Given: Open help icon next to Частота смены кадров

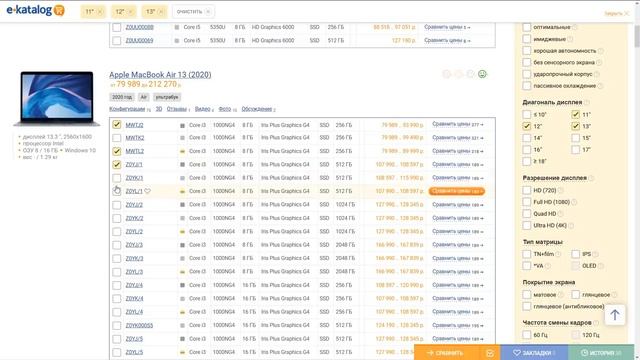Looking at the screenshot, I should click(596, 323).
